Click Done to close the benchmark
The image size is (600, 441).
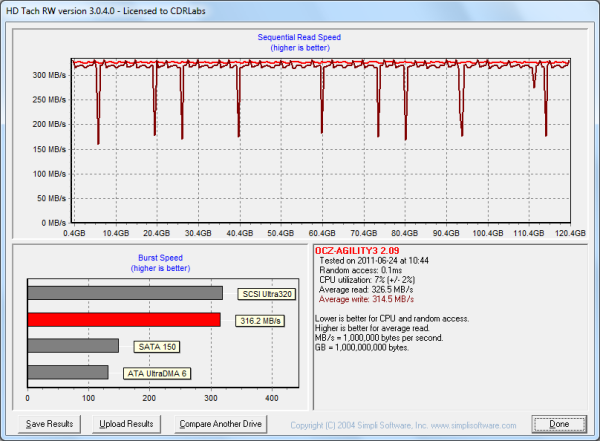click(x=561, y=424)
